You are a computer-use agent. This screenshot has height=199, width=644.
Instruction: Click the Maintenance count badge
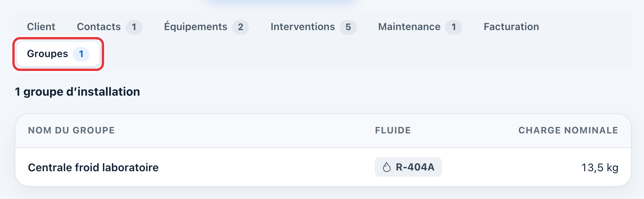click(x=453, y=27)
